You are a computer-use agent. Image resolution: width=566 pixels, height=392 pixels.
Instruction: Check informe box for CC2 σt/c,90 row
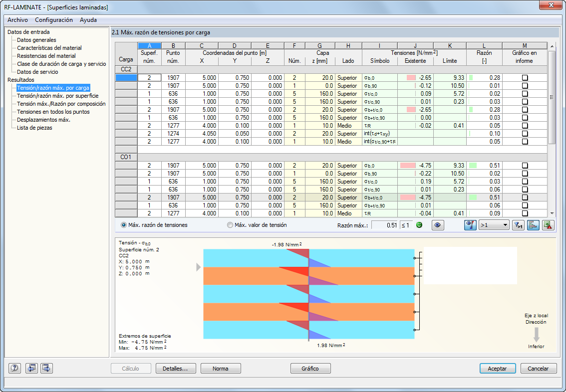coord(525,102)
